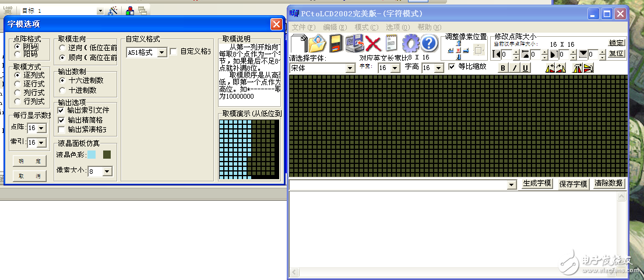Screen dimensions: 644x280
Task: Open the 目标 1 target dropdown
Action: coord(100,11)
